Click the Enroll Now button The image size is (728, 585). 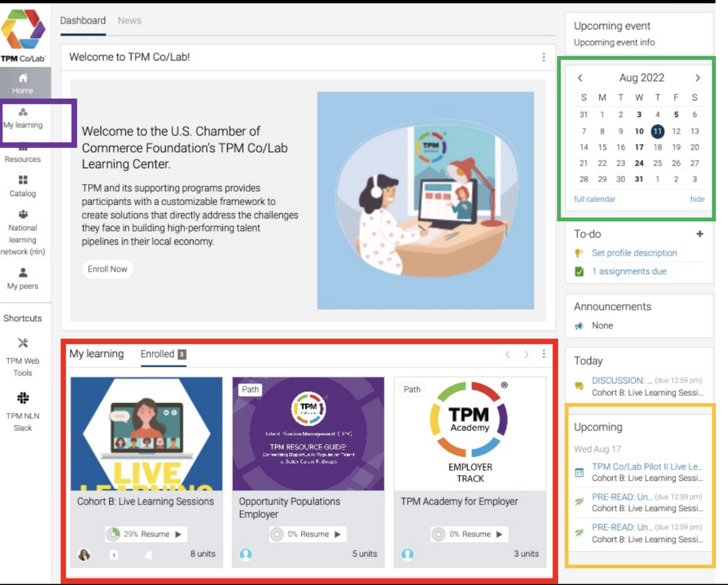(x=108, y=269)
